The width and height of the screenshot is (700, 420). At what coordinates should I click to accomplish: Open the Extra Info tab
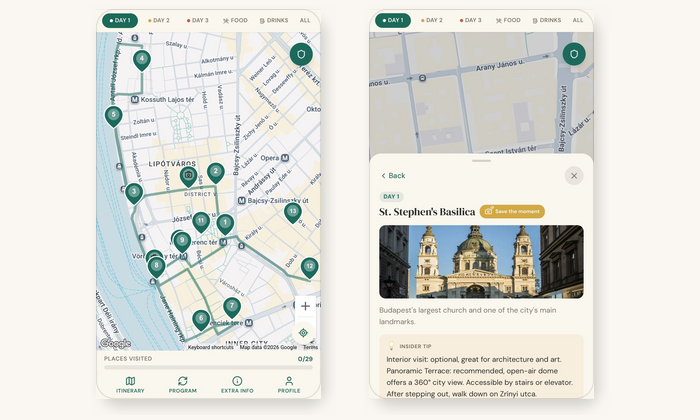(x=237, y=384)
